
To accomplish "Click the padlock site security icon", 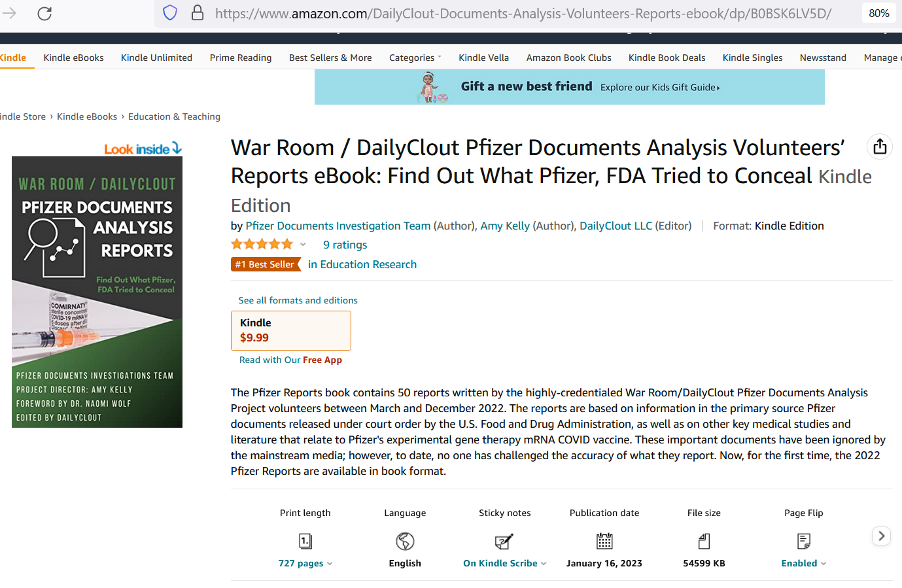I will coord(198,13).
